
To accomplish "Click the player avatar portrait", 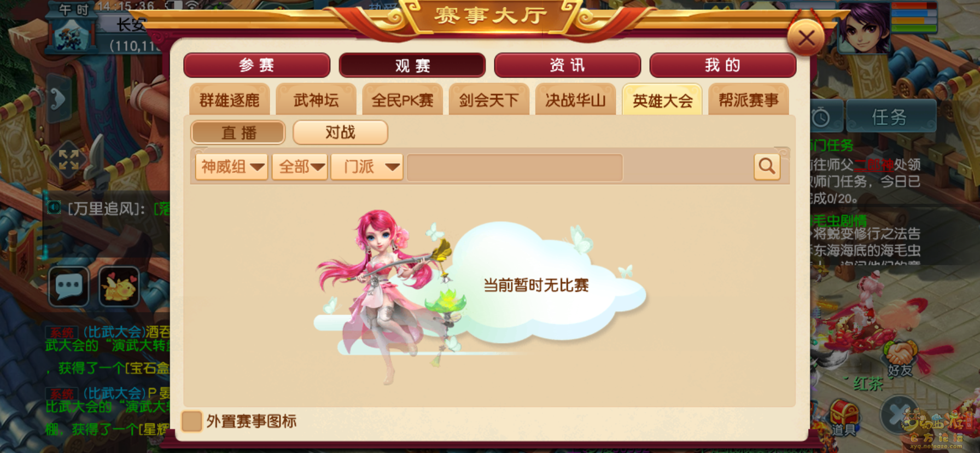I will pos(864,28).
